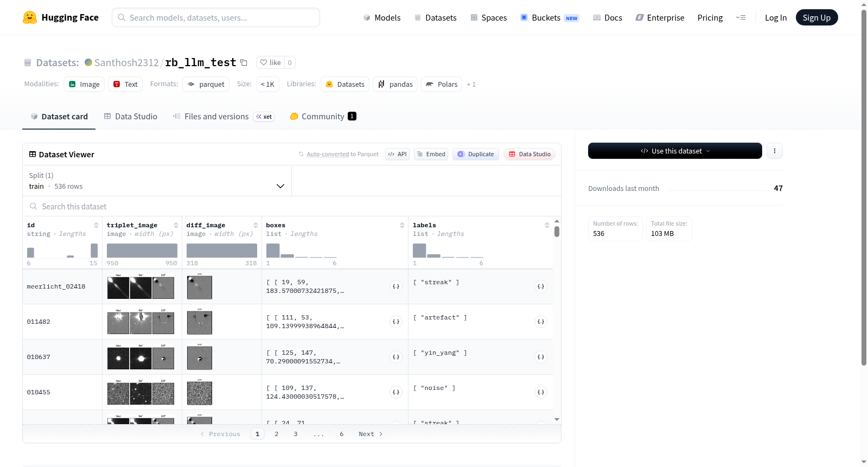
Task: Click the Search this dataset field
Action: point(292,206)
